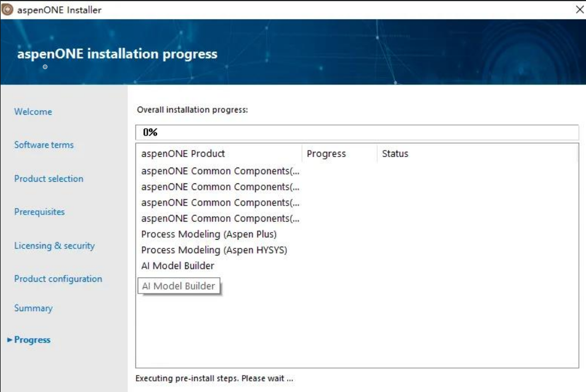
Task: Click 'Executing pre-install steps' status text
Action: click(214, 378)
